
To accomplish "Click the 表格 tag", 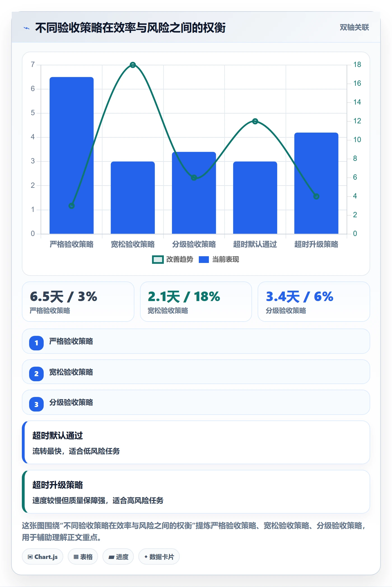I will click(83, 557).
